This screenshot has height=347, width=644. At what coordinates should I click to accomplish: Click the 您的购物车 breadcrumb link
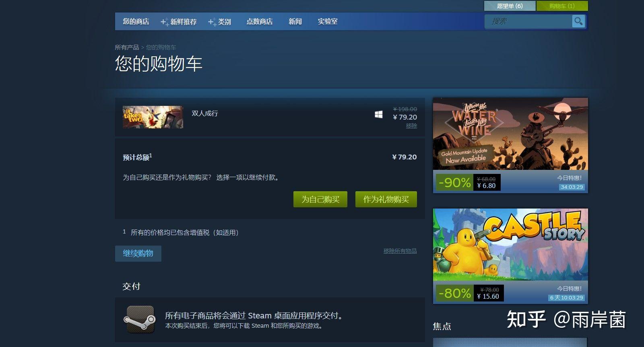[161, 47]
